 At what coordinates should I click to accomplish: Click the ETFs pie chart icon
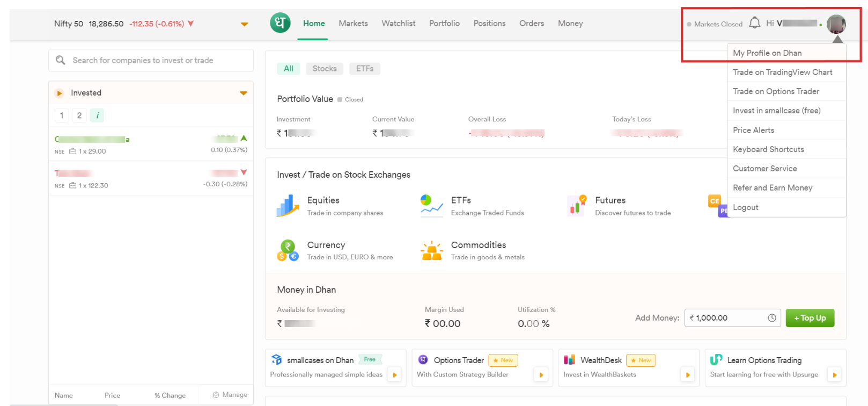(x=431, y=206)
